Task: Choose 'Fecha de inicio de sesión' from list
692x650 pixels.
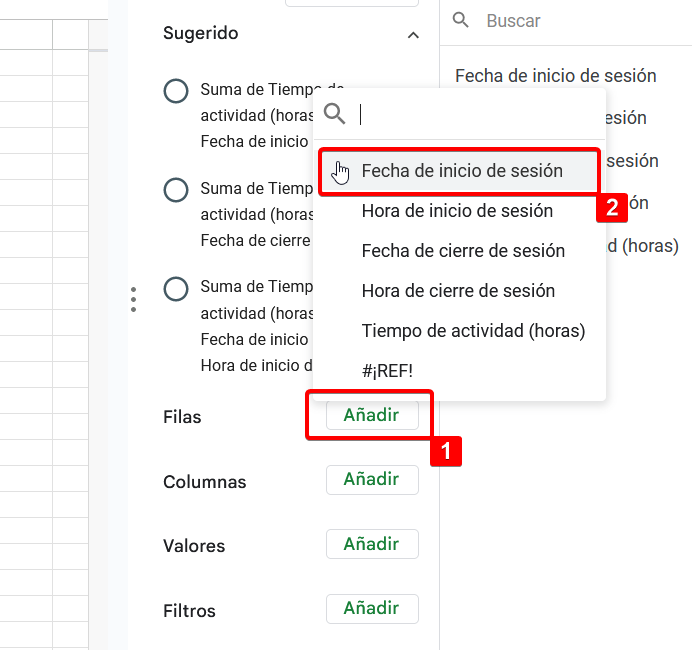Action: (x=462, y=171)
